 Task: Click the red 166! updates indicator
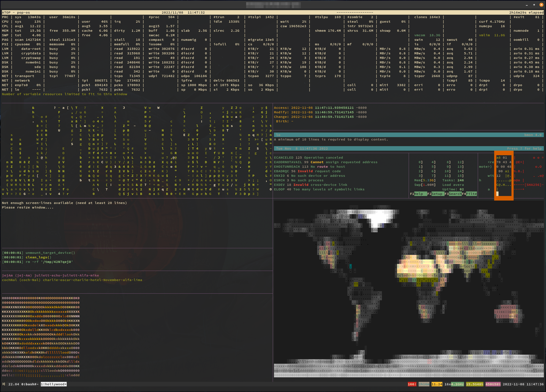(412, 384)
